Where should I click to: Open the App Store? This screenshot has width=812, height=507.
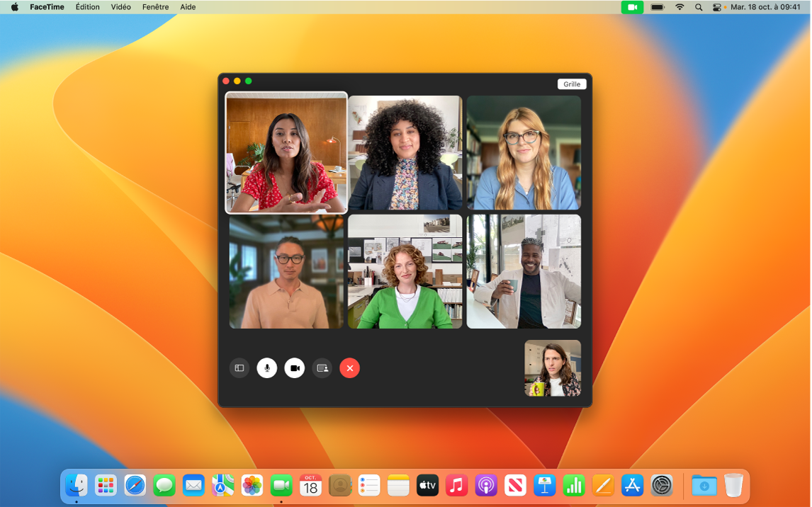tap(631, 486)
